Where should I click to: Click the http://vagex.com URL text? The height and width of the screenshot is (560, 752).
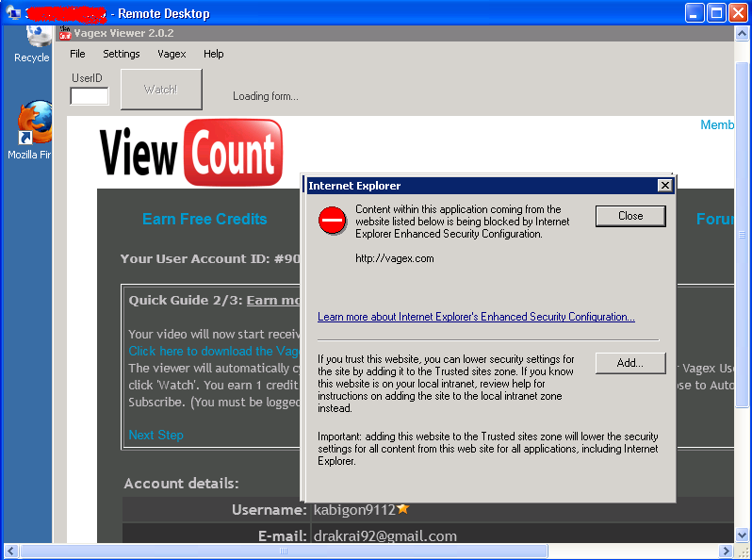click(394, 258)
